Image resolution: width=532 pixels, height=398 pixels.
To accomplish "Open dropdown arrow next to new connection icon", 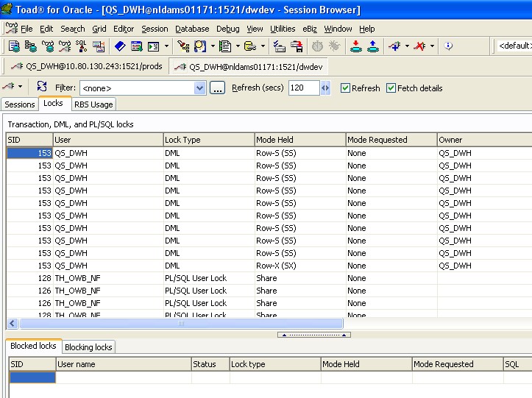I will coord(406,46).
